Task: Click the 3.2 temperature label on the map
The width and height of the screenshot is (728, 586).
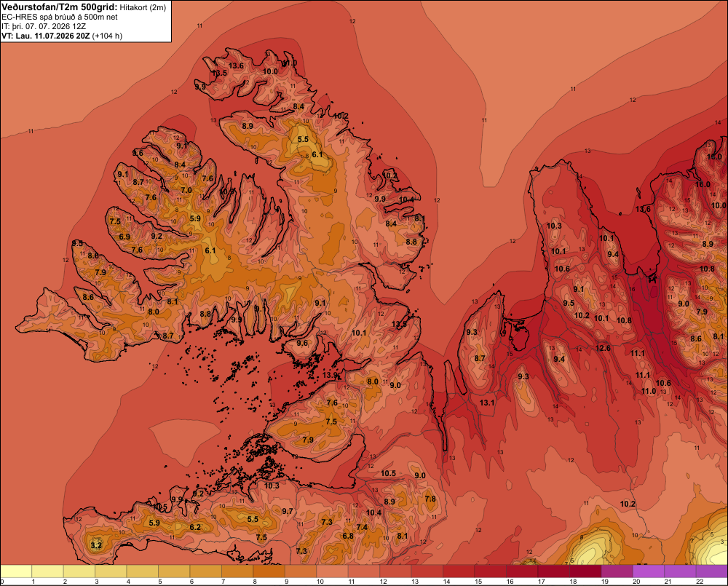Action: (96, 545)
